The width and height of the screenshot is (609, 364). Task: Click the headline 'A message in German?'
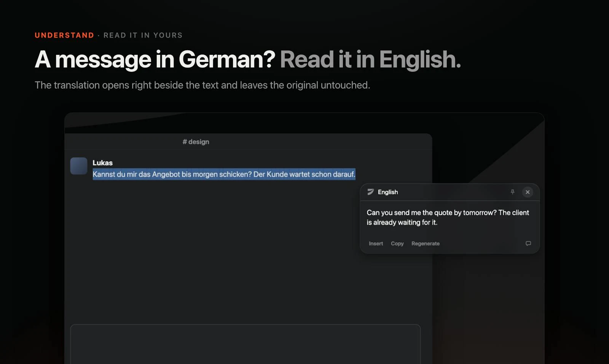155,60
